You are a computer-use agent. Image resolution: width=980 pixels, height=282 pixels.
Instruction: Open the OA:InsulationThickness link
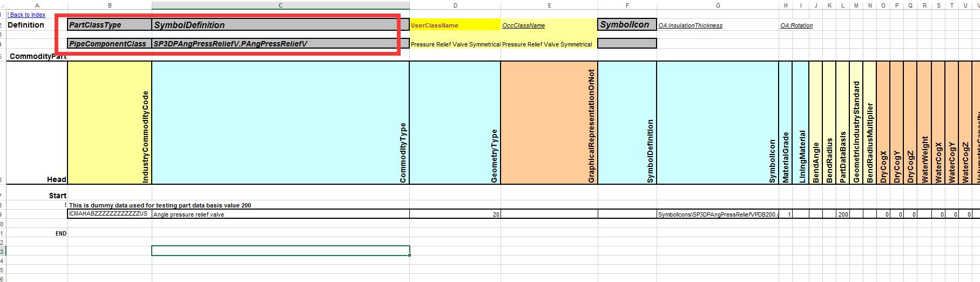pos(690,25)
